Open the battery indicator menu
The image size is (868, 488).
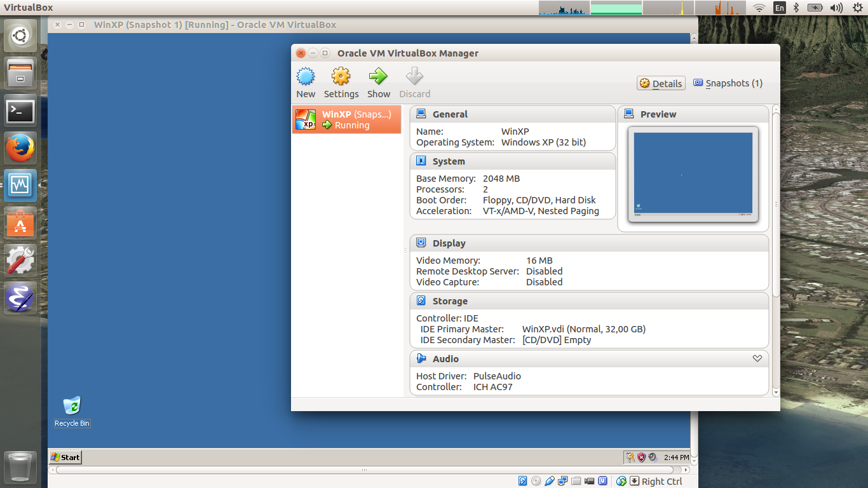(815, 8)
